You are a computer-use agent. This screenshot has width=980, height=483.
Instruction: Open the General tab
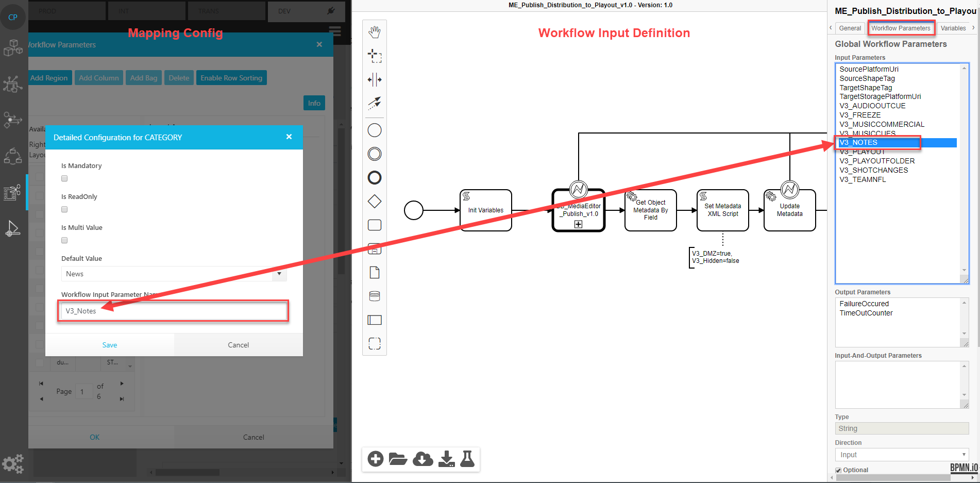coord(850,28)
